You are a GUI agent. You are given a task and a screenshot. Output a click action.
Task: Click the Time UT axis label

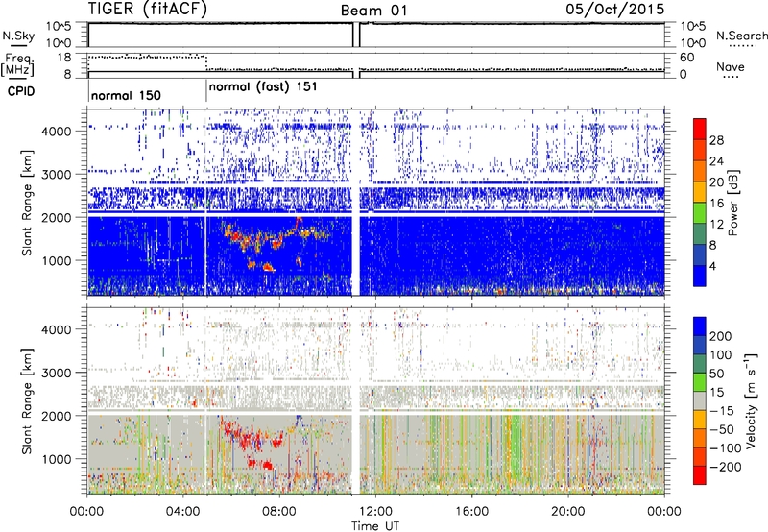[x=375, y=526]
